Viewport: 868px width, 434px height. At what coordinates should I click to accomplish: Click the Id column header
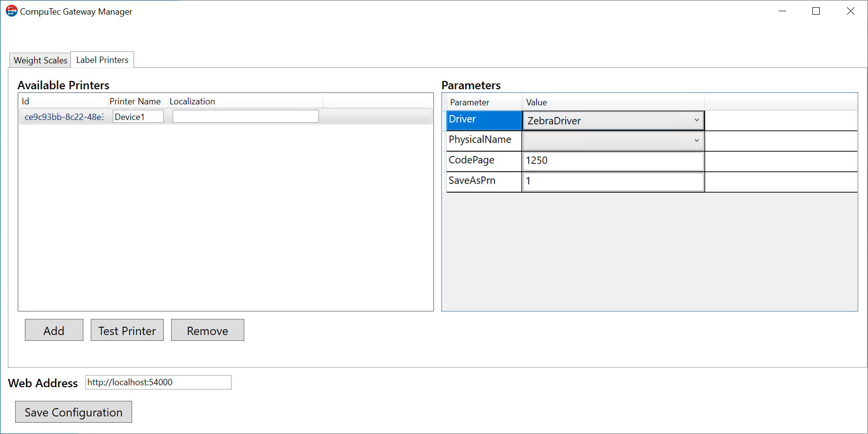click(63, 101)
